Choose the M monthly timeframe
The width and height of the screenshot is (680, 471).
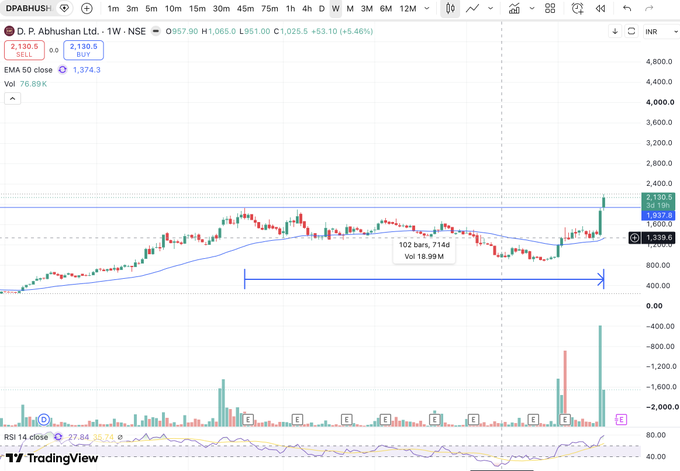pyautogui.click(x=350, y=9)
